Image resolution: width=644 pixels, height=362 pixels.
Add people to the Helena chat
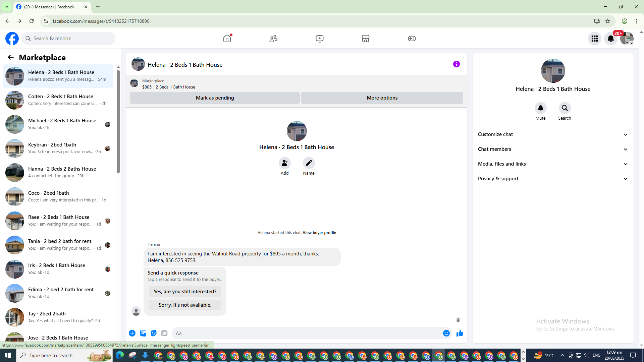point(285,163)
